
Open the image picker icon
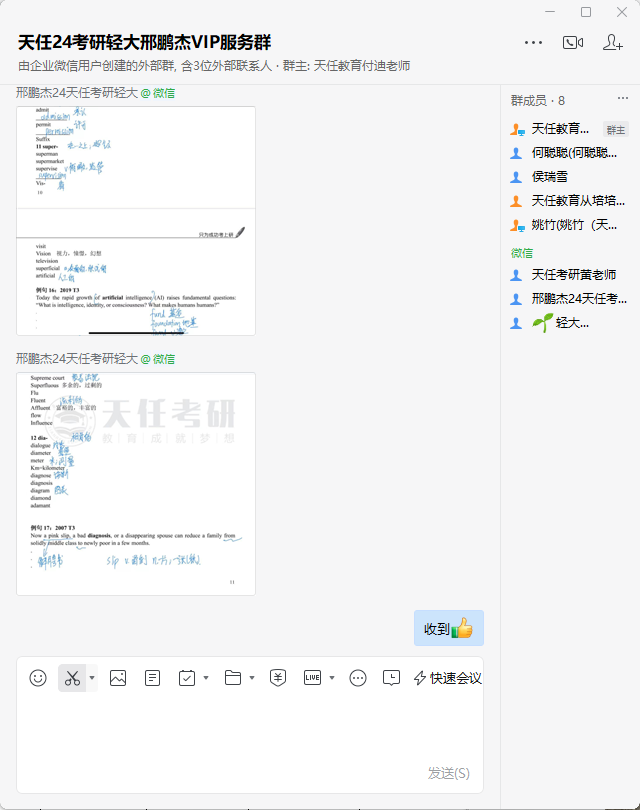pos(118,678)
